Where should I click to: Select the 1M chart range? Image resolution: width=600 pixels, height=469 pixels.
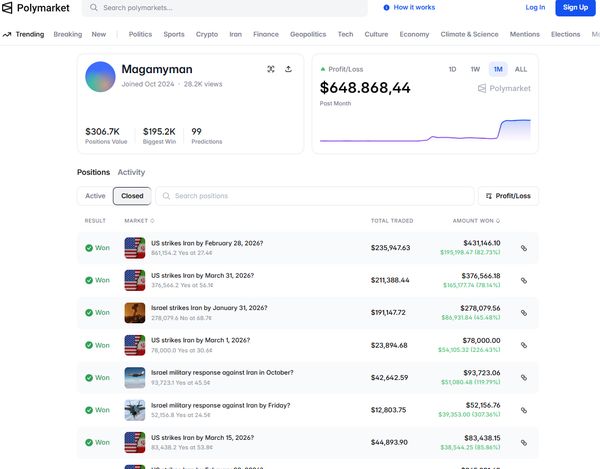pyautogui.click(x=498, y=69)
